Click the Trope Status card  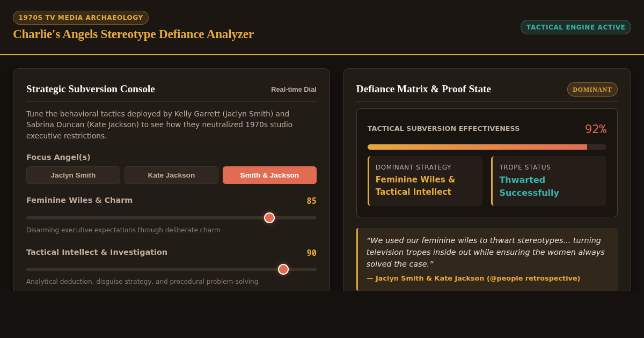click(x=548, y=181)
